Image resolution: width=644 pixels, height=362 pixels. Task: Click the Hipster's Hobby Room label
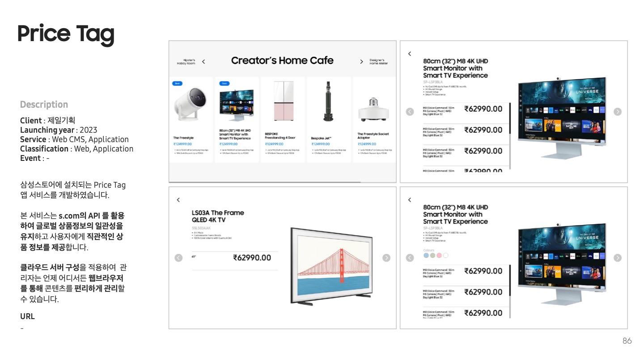(186, 62)
